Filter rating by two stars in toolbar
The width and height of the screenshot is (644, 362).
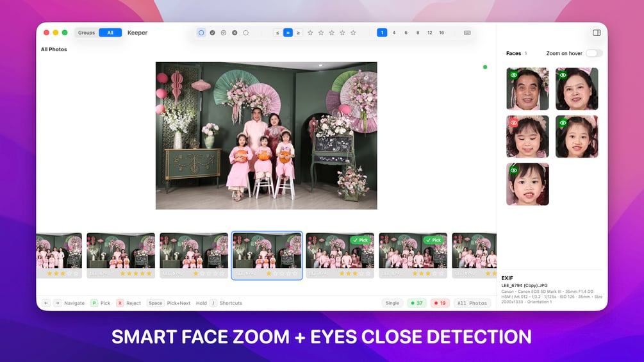(x=321, y=33)
